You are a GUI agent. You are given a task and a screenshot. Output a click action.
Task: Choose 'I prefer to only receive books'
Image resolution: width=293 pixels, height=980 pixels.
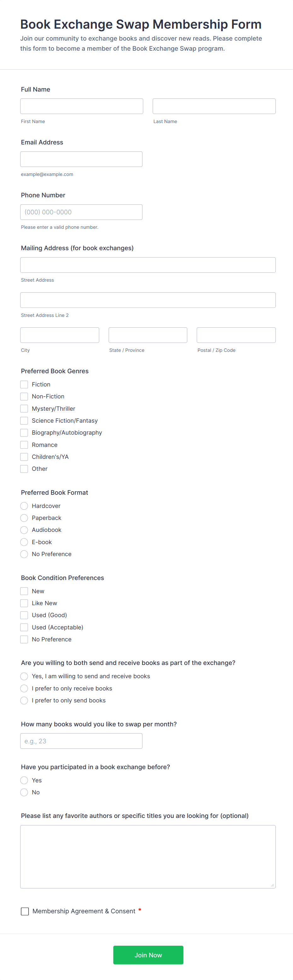[24, 688]
